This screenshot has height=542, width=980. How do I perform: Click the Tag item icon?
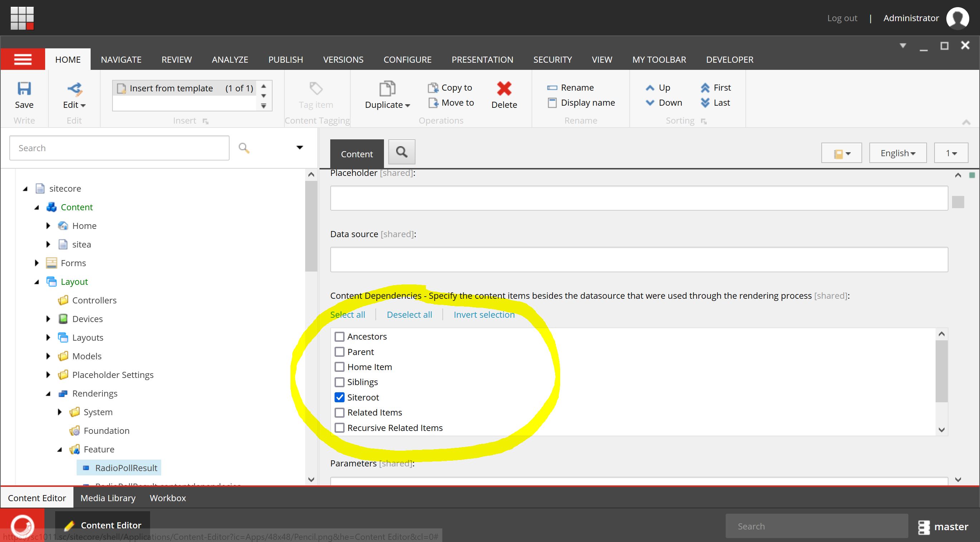click(x=316, y=88)
